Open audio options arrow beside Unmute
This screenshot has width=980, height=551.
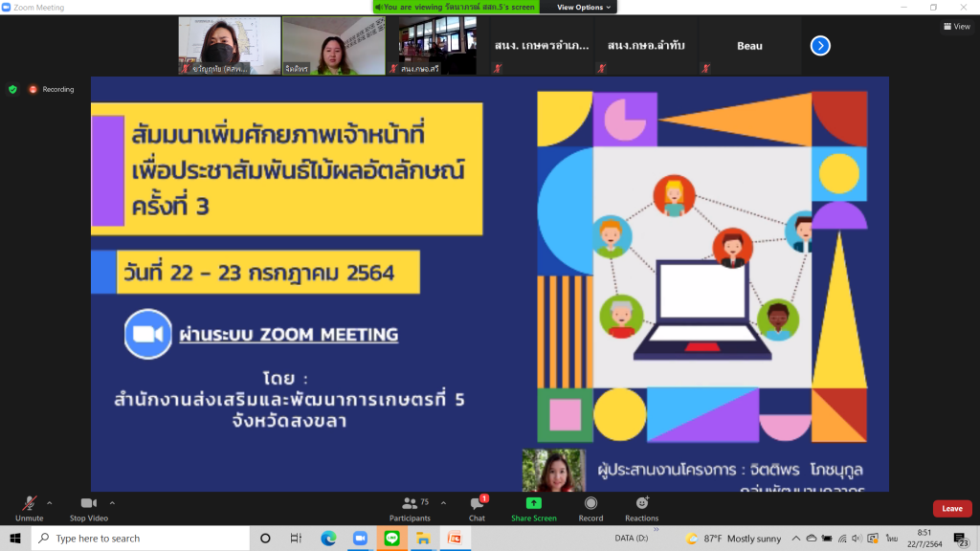[50, 503]
